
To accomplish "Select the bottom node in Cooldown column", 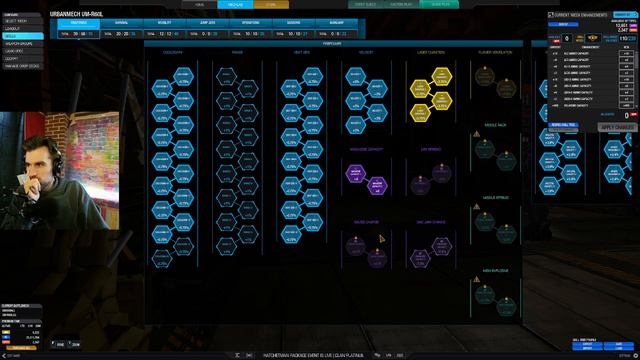I will click(x=162, y=258).
